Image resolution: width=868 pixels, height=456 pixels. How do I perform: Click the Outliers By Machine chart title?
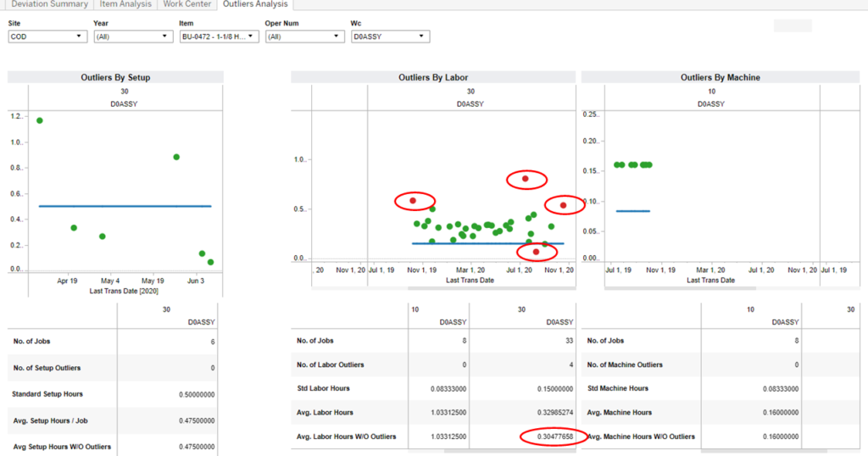coord(721,77)
